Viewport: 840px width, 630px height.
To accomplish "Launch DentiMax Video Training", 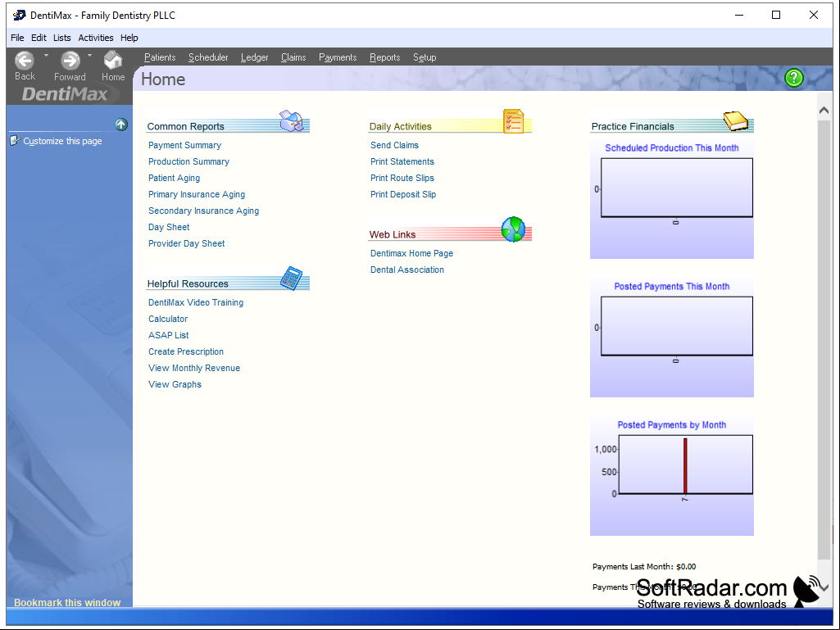I will (x=196, y=302).
